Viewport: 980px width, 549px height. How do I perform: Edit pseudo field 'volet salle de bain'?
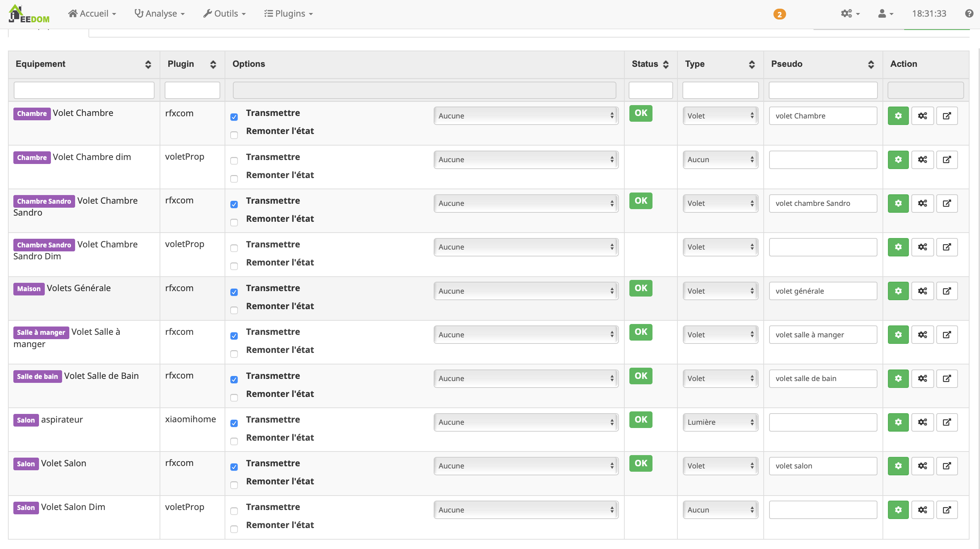823,379
